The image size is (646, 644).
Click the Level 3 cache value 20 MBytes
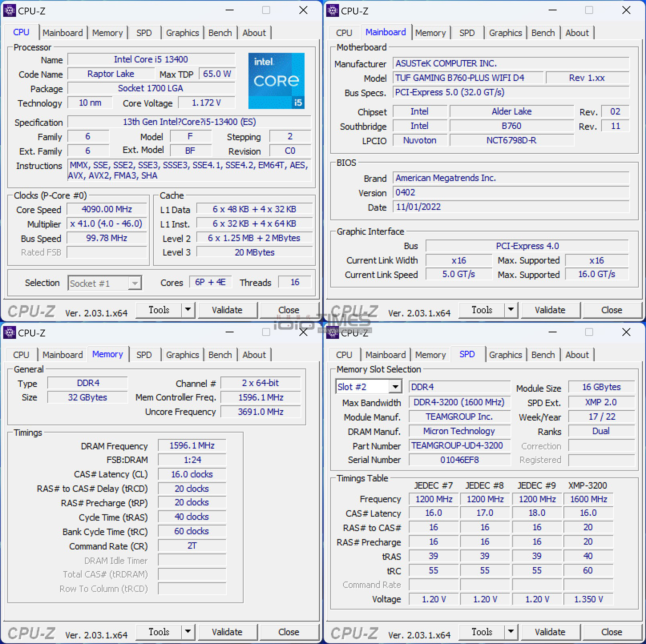coord(255,252)
